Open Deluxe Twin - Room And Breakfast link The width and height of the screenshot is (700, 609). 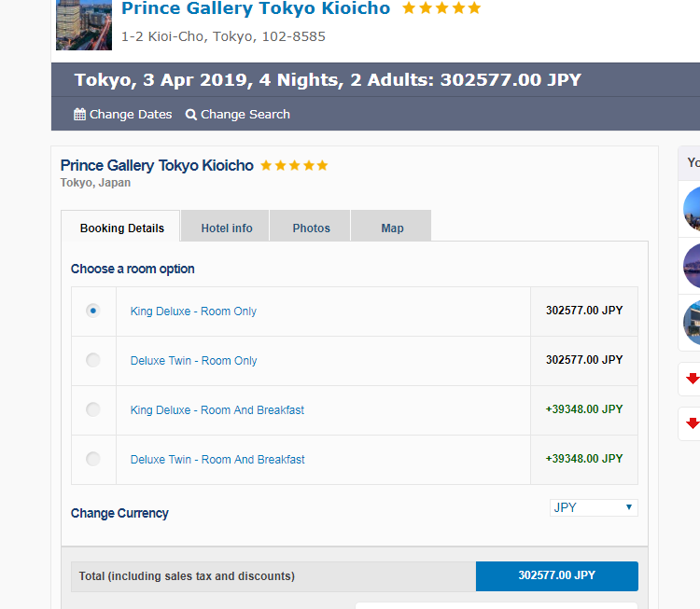pos(217,460)
